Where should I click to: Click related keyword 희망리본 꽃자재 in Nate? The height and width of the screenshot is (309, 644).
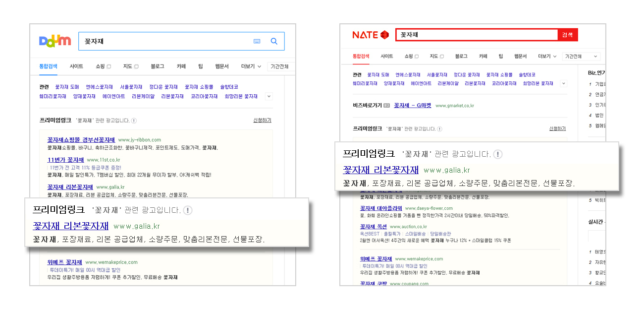coord(538,84)
